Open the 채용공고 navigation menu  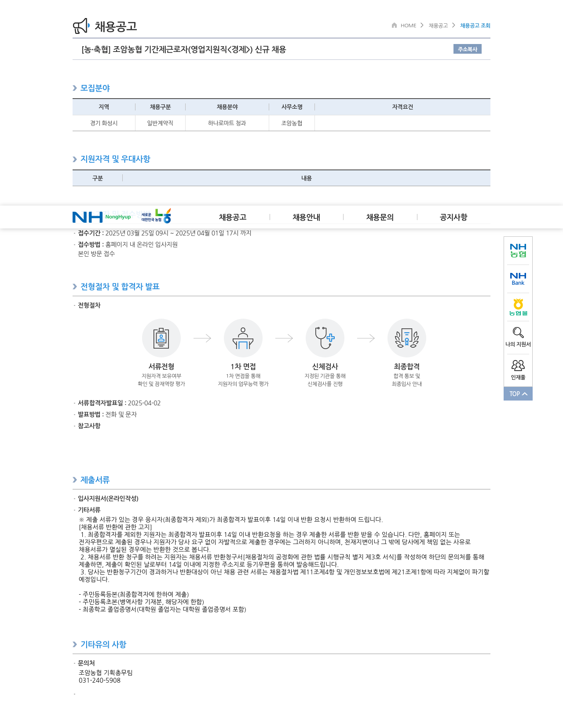tap(233, 217)
